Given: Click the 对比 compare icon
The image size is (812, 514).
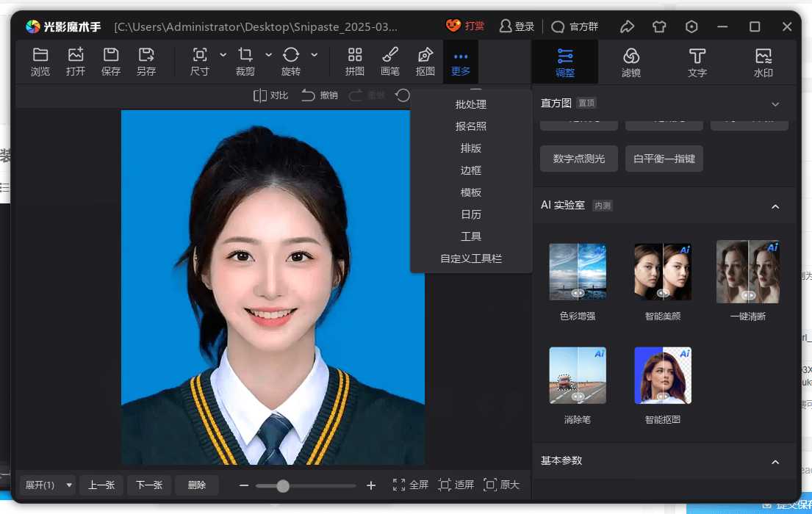Looking at the screenshot, I should point(270,95).
